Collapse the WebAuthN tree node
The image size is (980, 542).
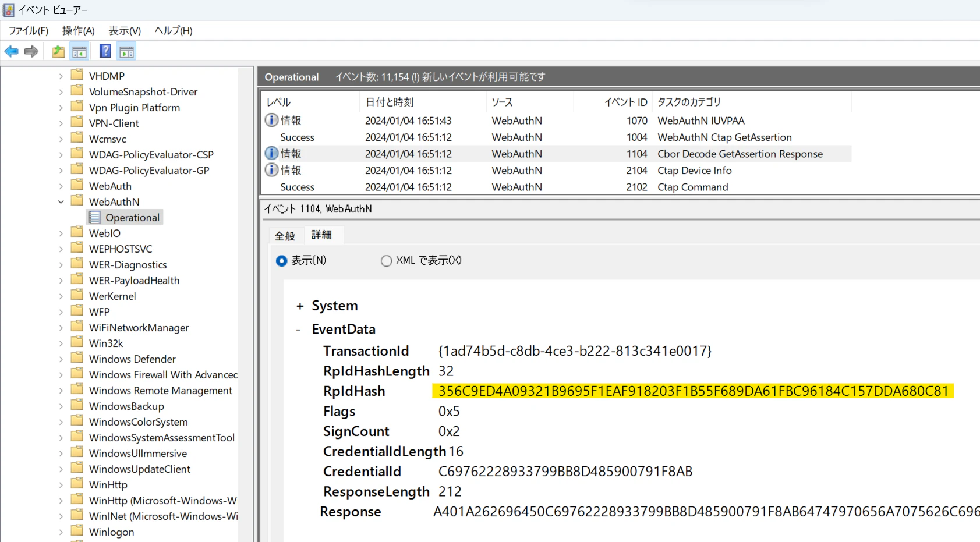point(61,202)
